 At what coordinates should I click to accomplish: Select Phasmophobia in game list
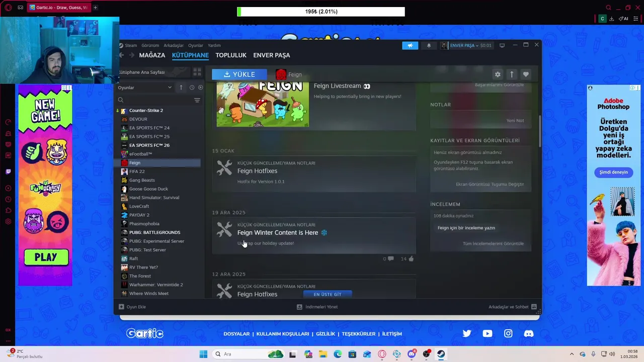tap(144, 224)
